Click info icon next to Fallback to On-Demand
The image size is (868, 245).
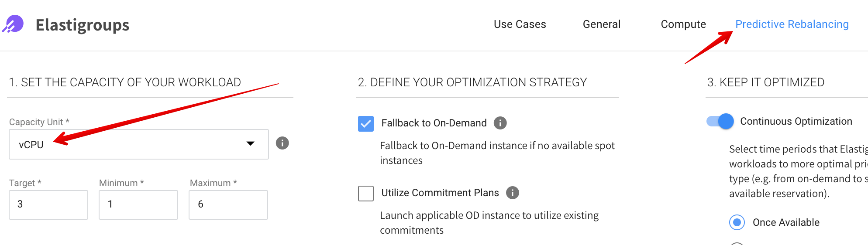(x=500, y=123)
